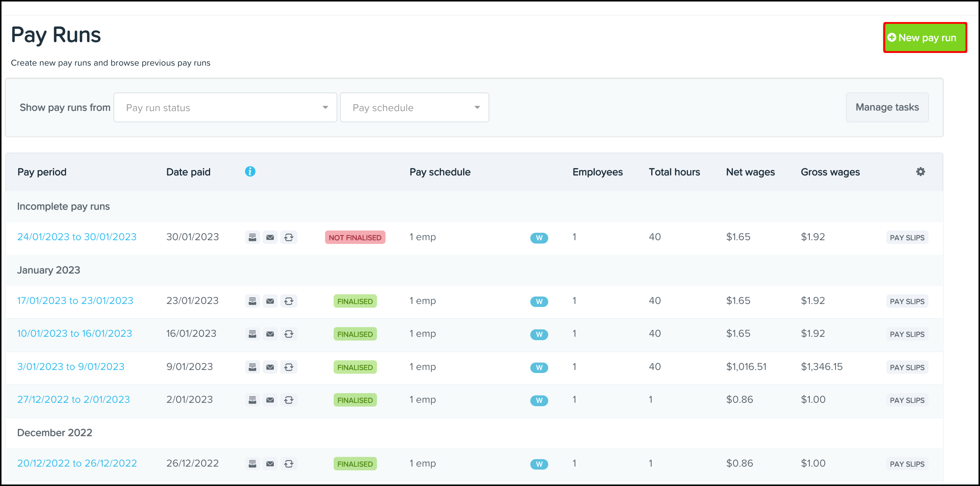Open the Pay run status dropdown

[x=225, y=108]
